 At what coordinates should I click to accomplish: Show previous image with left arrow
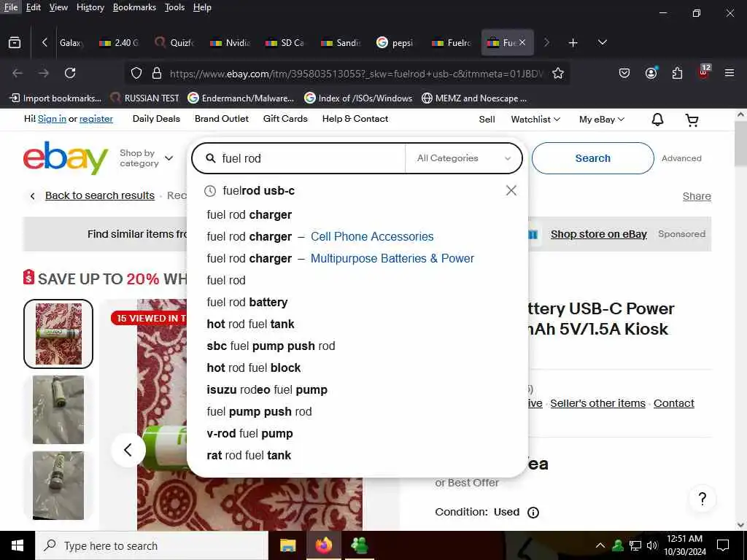pyautogui.click(x=128, y=449)
